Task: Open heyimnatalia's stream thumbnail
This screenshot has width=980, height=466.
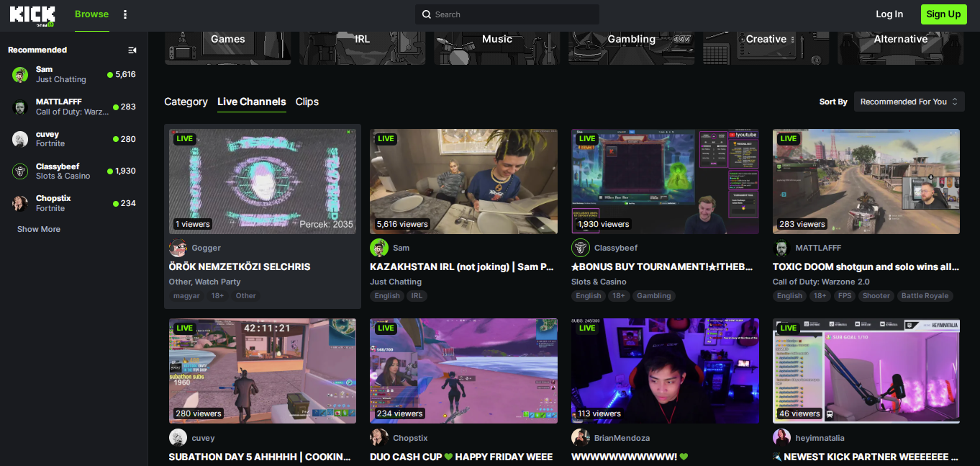Action: click(866, 371)
